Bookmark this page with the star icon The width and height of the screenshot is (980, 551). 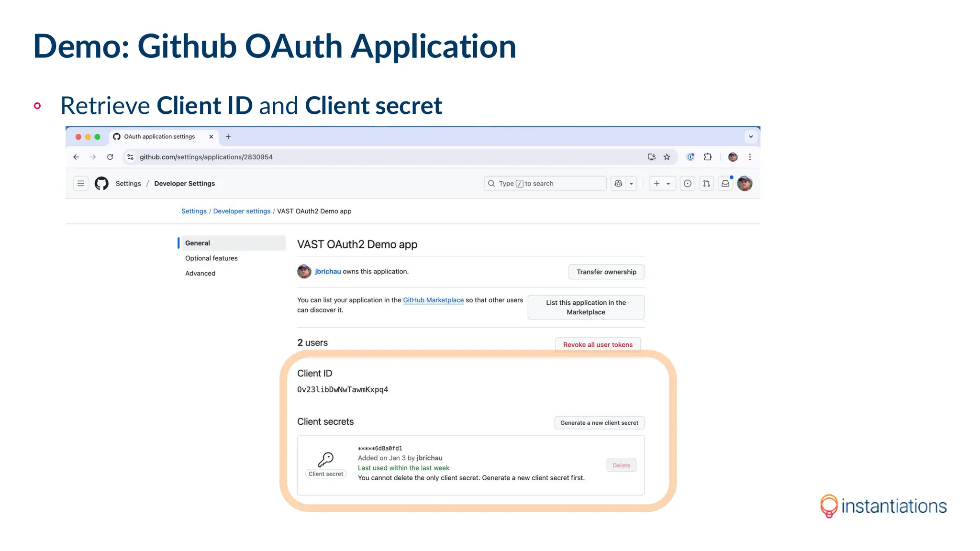click(x=667, y=157)
